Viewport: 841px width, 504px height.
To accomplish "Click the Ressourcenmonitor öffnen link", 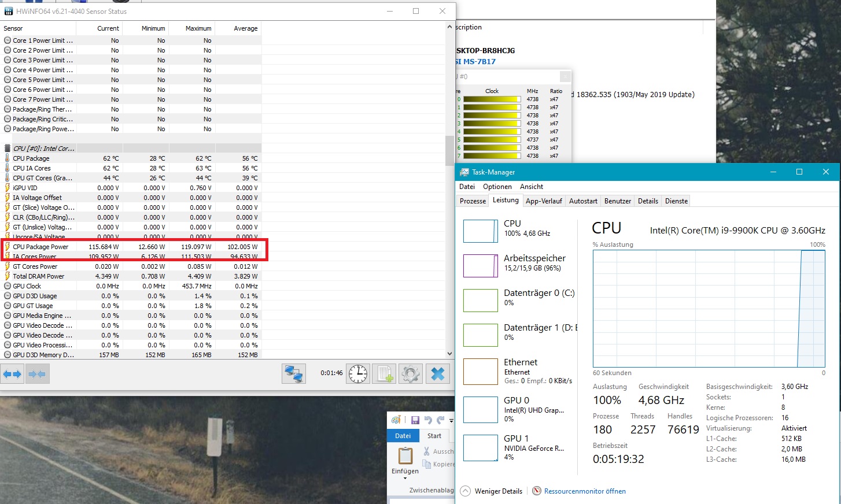I will pyautogui.click(x=585, y=491).
